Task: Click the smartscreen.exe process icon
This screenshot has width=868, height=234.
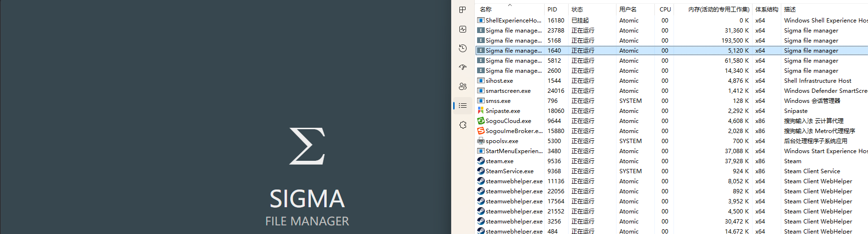Action: tap(480, 90)
